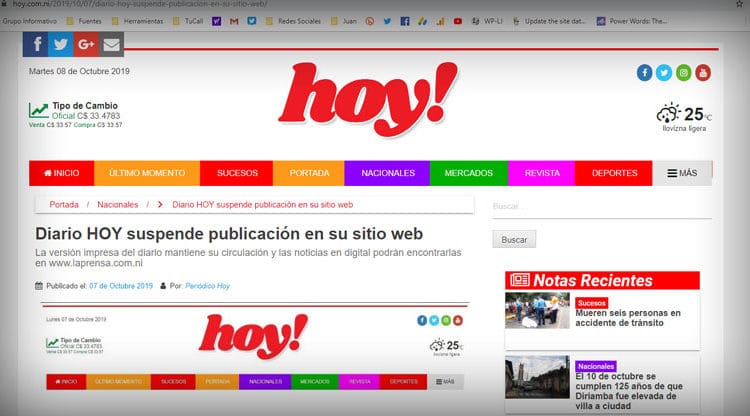Open the REVISTA section

point(542,173)
